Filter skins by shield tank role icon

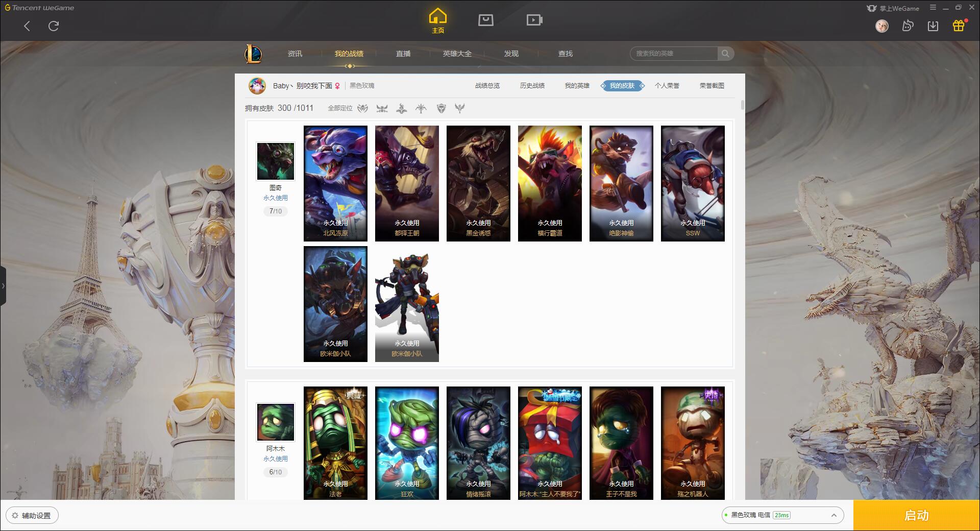point(441,108)
